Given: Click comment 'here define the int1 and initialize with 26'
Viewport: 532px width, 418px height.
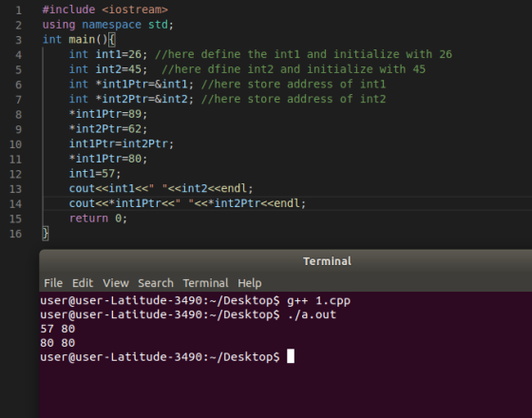Looking at the screenshot, I should coord(304,54).
